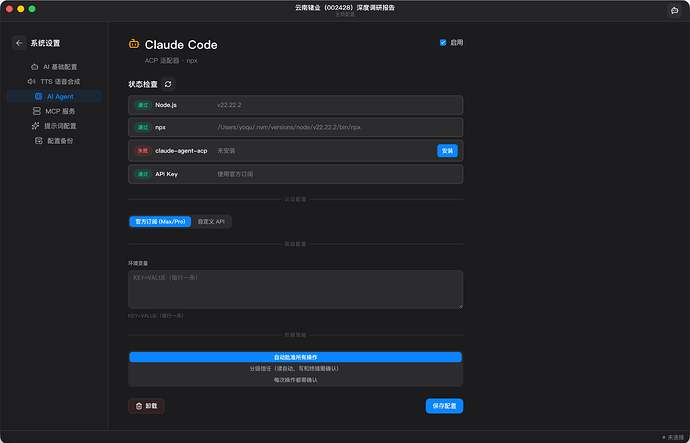This screenshot has height=443, width=690.
Task: Click the npx path text
Action: (289, 128)
